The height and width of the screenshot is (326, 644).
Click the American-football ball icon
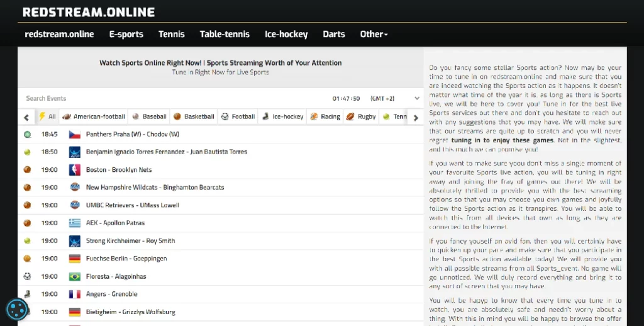67,117
